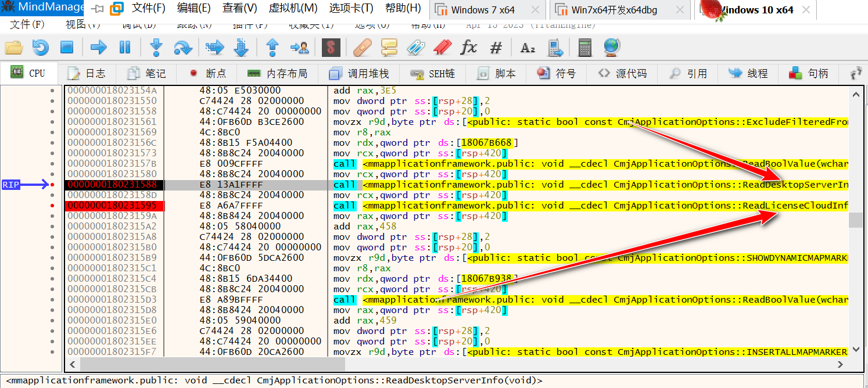868x388 pixels.
Task: Set breakpoint via gutter dot at 000000018023154A
Action: tap(52, 91)
